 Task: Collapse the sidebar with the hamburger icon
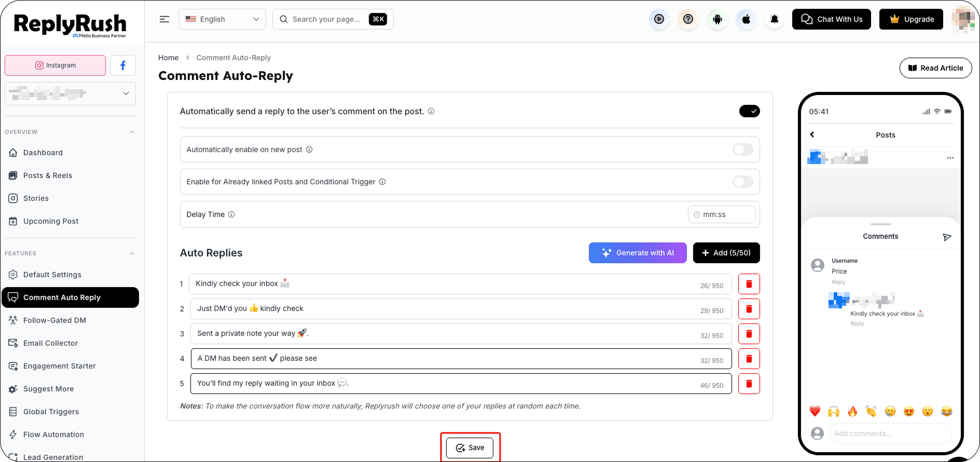(164, 19)
